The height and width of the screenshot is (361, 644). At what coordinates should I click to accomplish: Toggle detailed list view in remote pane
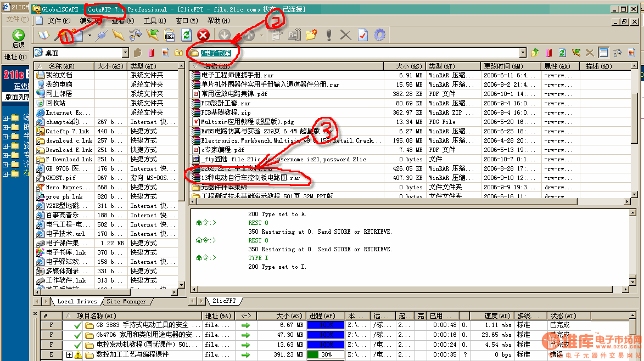click(603, 53)
